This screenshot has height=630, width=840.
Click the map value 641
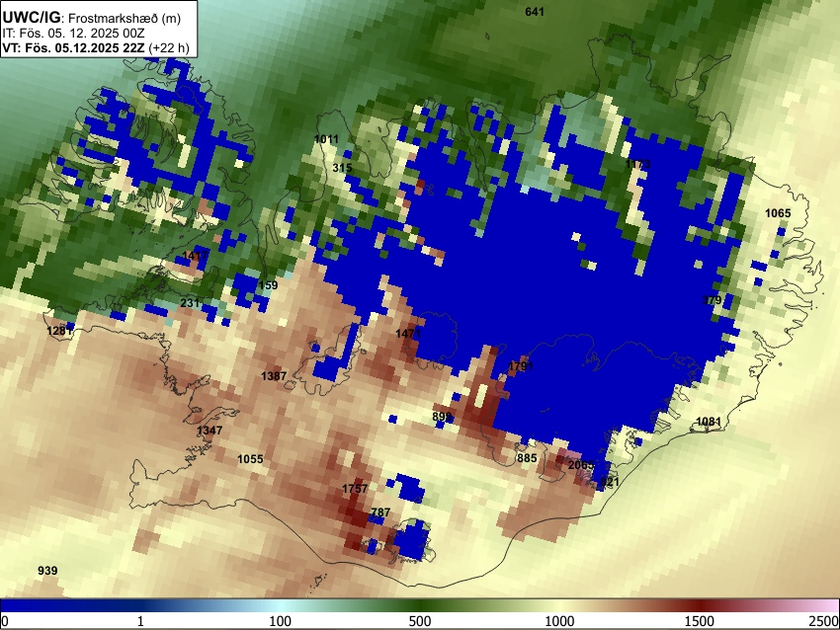(x=535, y=12)
